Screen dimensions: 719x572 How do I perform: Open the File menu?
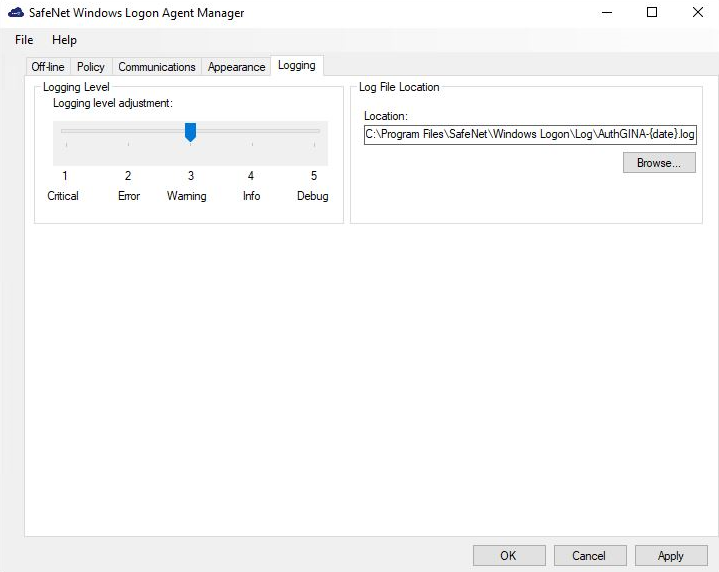[x=24, y=40]
